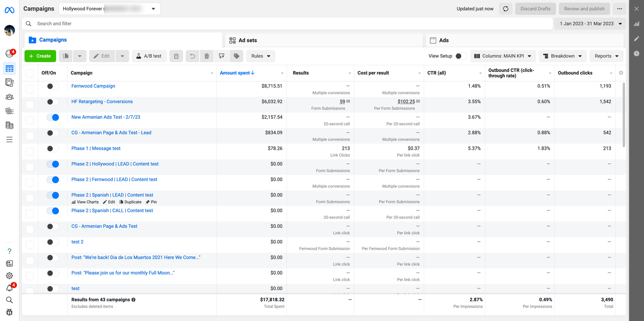Click the Discard Drafts button

535,9
